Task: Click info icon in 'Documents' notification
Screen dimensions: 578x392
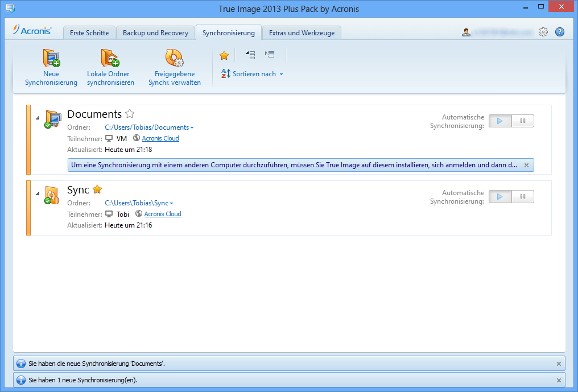Action: pos(21,364)
